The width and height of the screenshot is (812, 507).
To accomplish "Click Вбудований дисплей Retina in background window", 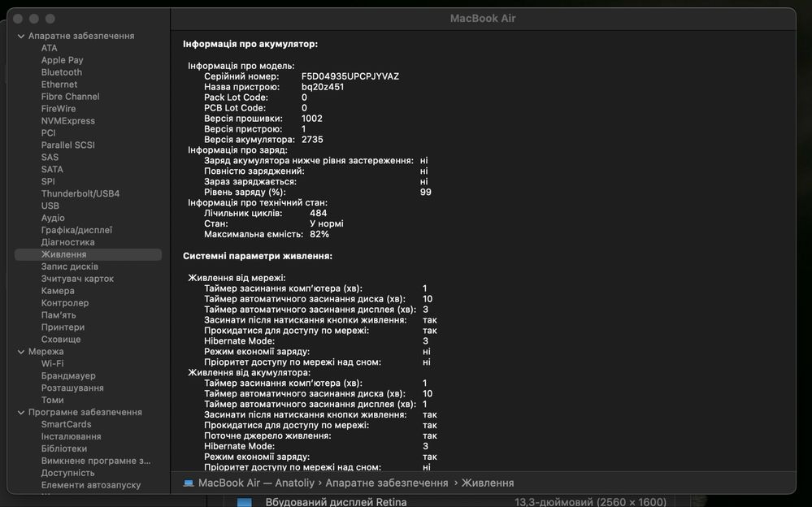I will coord(336,502).
